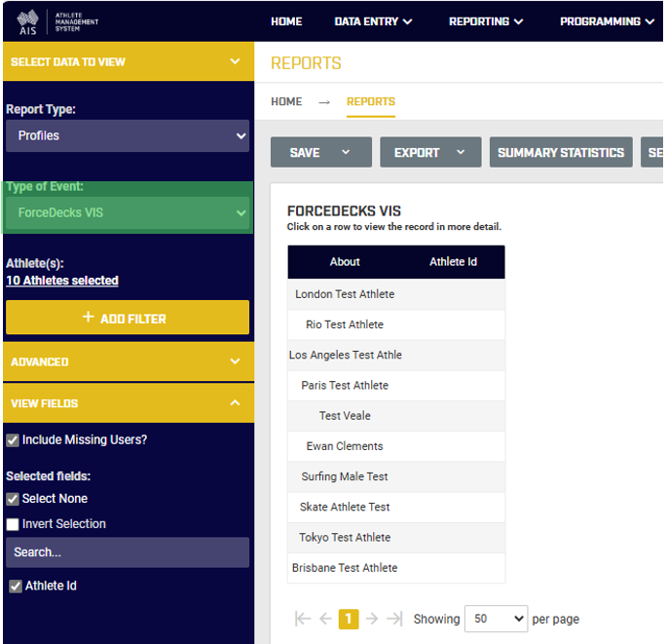This screenshot has width=667, height=644.
Task: Open Paris Test Athlete row
Action: (396, 385)
